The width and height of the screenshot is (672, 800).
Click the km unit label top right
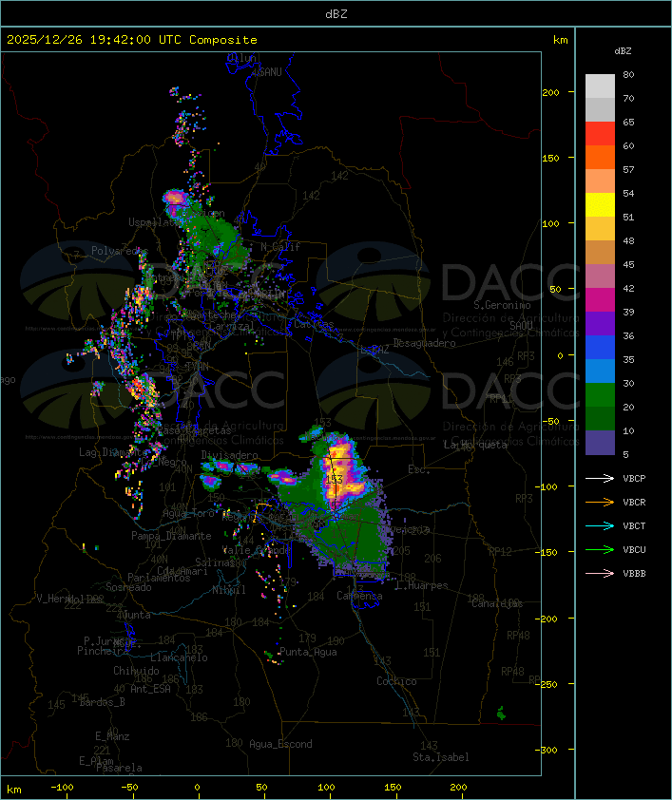pos(560,40)
